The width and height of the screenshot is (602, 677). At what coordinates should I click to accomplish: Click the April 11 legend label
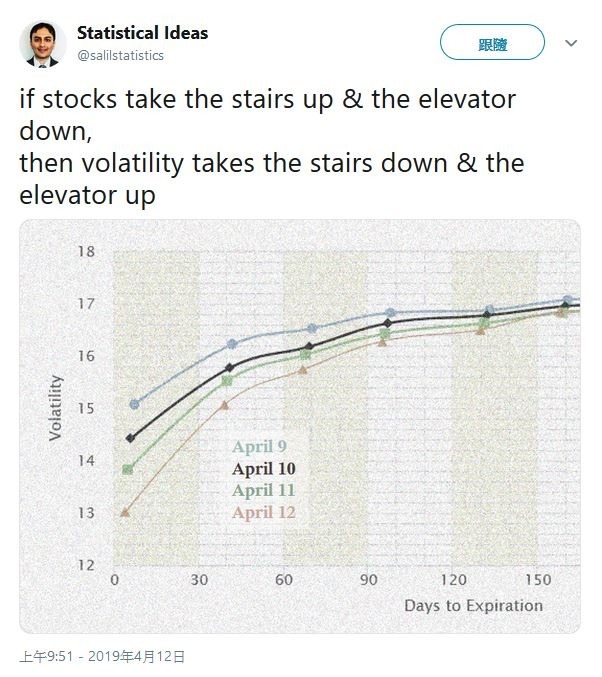(x=263, y=490)
